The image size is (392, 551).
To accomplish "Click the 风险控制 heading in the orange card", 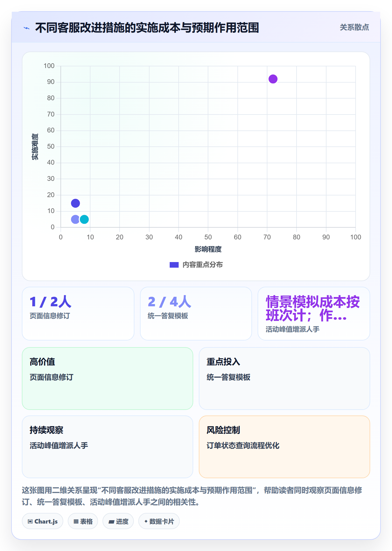I will (223, 430).
